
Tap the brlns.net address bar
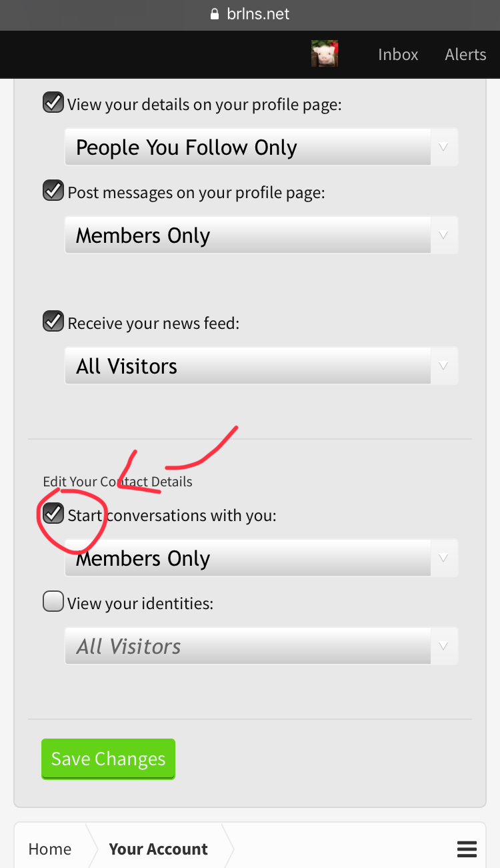click(x=250, y=14)
